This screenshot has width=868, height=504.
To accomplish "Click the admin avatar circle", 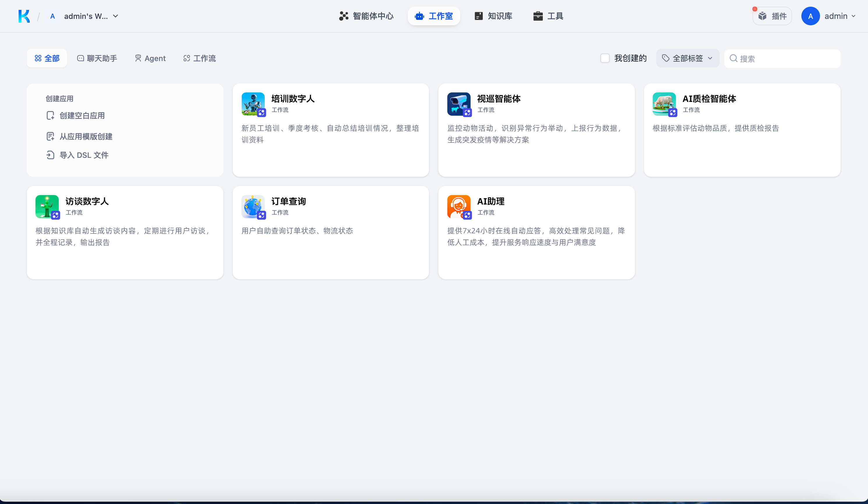I will pos(810,16).
